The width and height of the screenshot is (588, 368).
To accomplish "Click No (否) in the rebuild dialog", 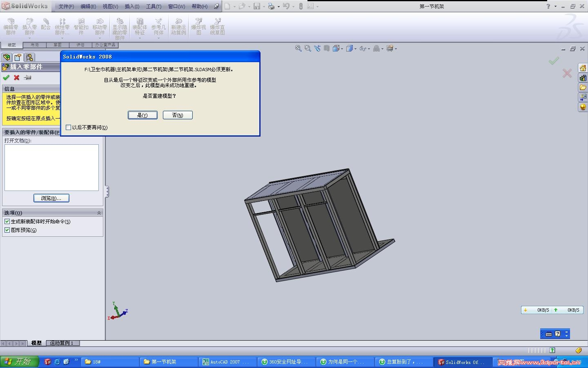I will [178, 115].
